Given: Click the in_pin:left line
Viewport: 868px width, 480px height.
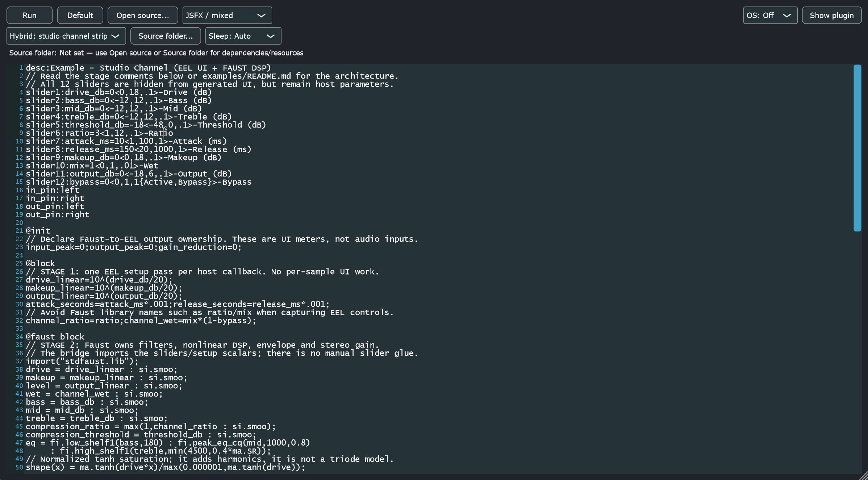Looking at the screenshot, I should (x=53, y=190).
